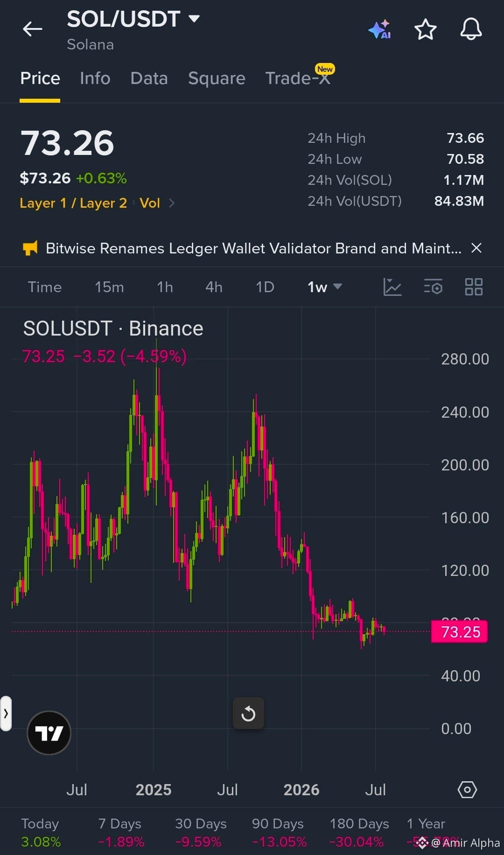Screen dimensions: 504x855
Task: Click the 90 Days -13.05% performance
Action: pos(279,833)
